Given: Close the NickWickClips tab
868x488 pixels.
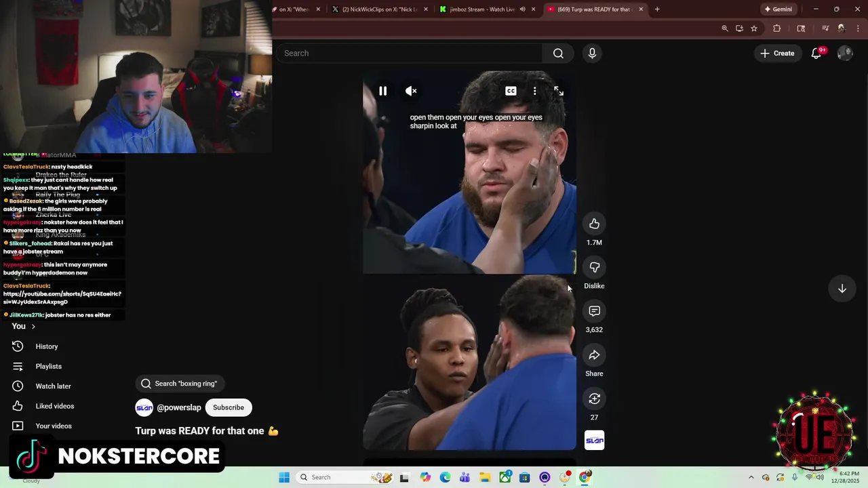Looking at the screenshot, I should tap(426, 9).
